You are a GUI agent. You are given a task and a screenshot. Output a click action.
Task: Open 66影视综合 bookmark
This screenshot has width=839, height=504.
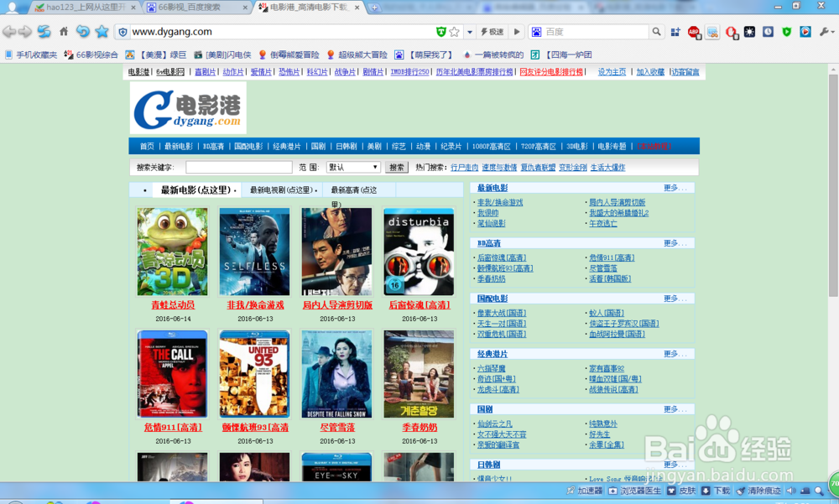click(x=91, y=55)
